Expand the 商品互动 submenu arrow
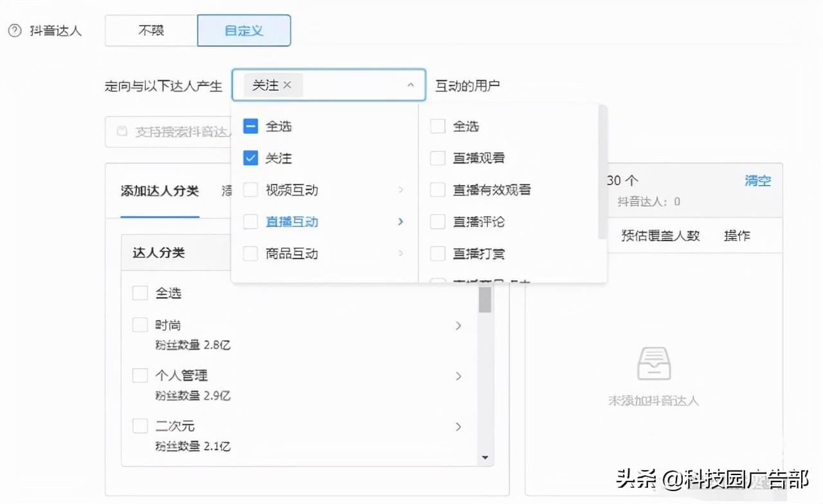 click(x=401, y=253)
